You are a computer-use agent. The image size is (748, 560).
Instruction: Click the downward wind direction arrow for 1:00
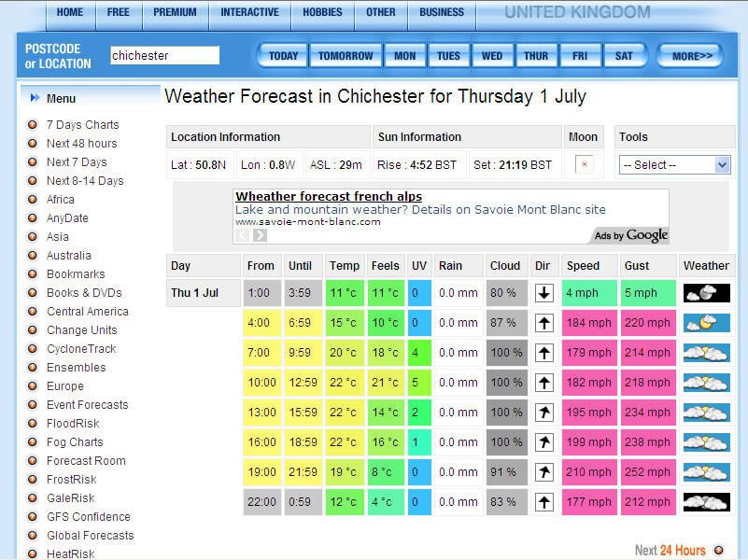click(543, 293)
